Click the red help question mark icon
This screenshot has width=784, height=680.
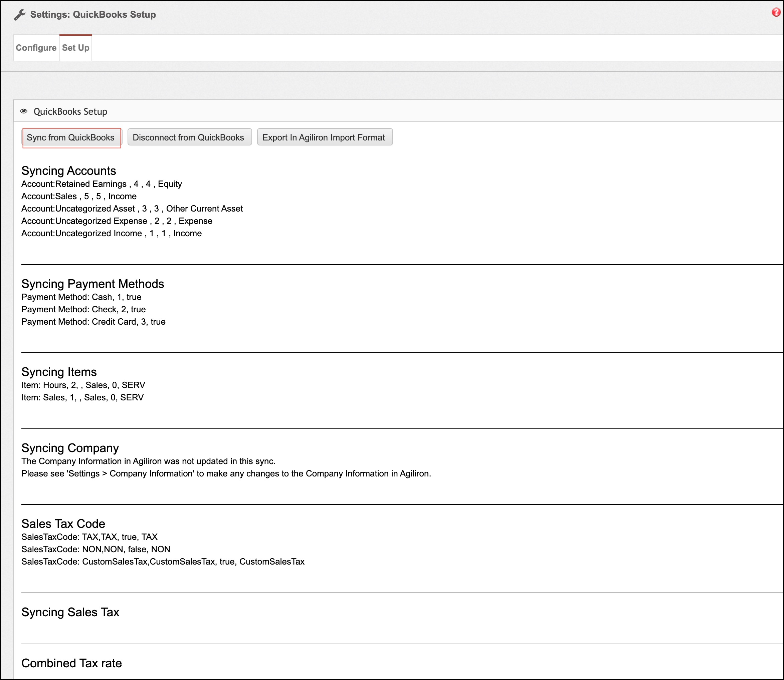(776, 12)
